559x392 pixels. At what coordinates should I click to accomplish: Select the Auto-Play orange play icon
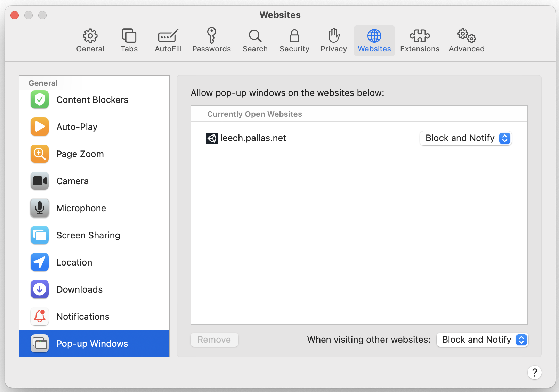coord(40,127)
